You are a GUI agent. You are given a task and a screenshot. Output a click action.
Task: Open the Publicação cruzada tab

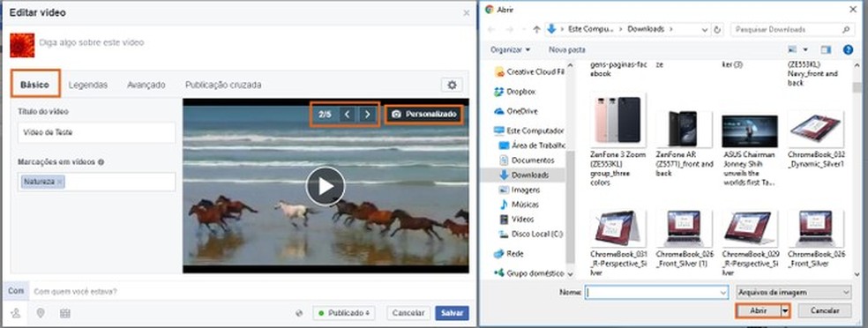coord(223,86)
